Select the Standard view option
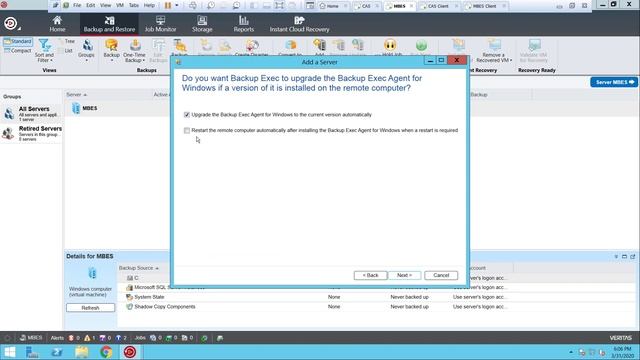This screenshot has height=360, width=640. click(x=17, y=42)
